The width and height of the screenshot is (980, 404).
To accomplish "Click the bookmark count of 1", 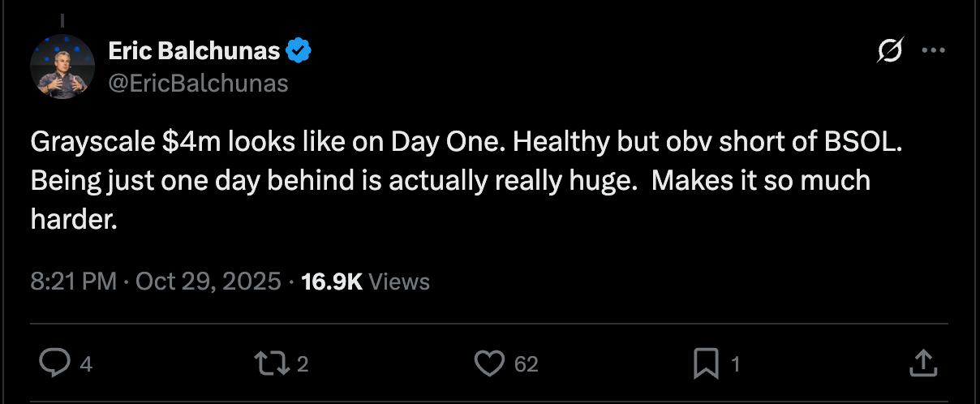I will [736, 365].
